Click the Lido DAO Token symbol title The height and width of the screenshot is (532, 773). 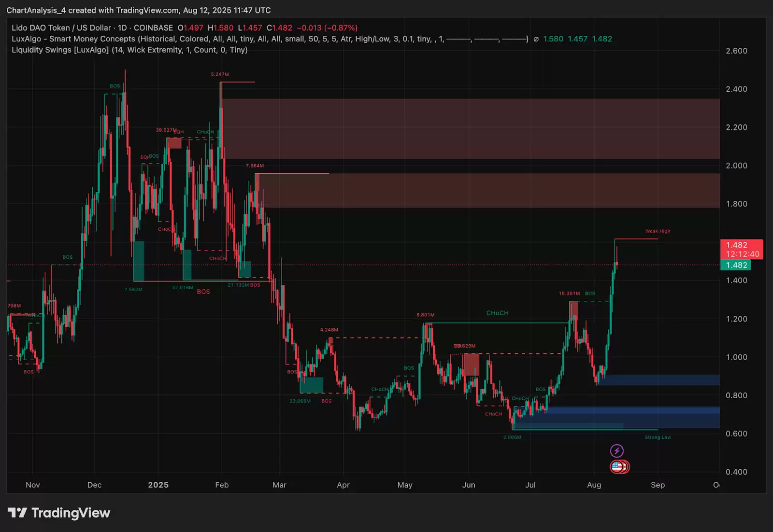coord(92,28)
